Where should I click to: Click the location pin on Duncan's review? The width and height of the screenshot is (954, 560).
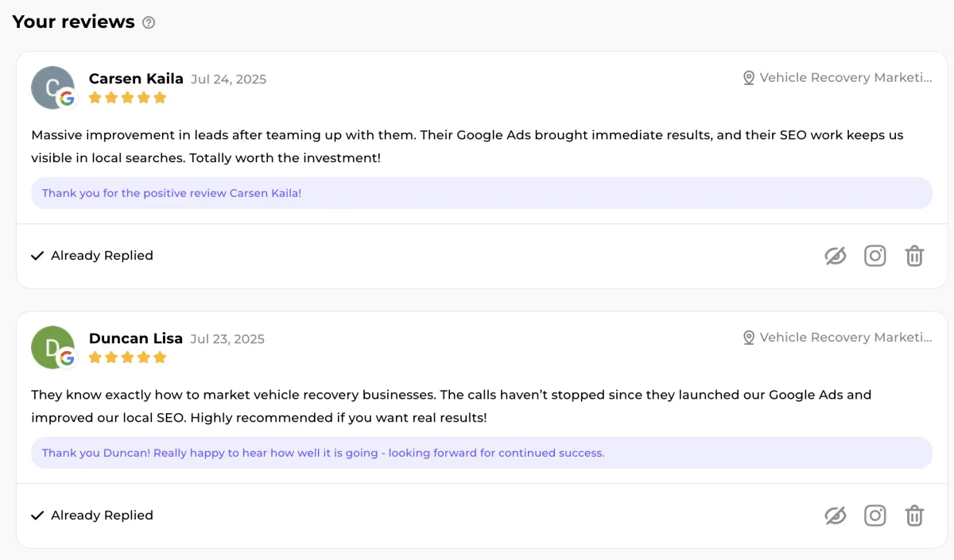(x=748, y=338)
